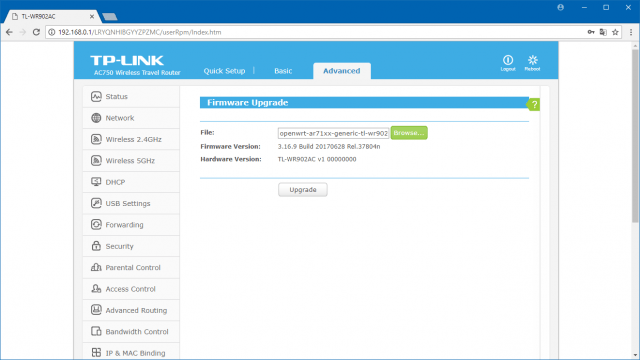The width and height of the screenshot is (640, 360).
Task: Click the green Browse... button
Action: click(x=409, y=133)
